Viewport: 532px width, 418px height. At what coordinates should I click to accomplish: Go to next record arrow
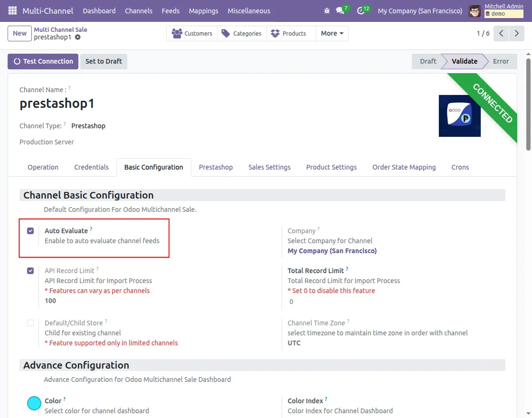tap(517, 33)
